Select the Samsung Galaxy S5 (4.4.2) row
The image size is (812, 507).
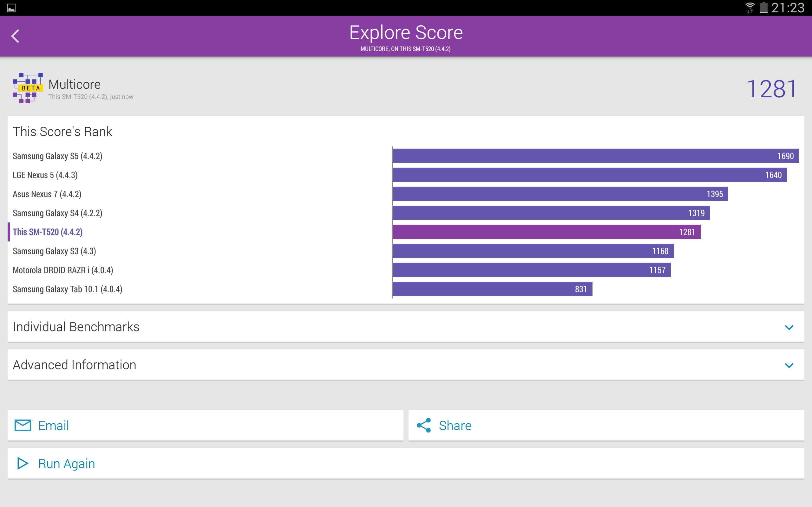pos(57,156)
